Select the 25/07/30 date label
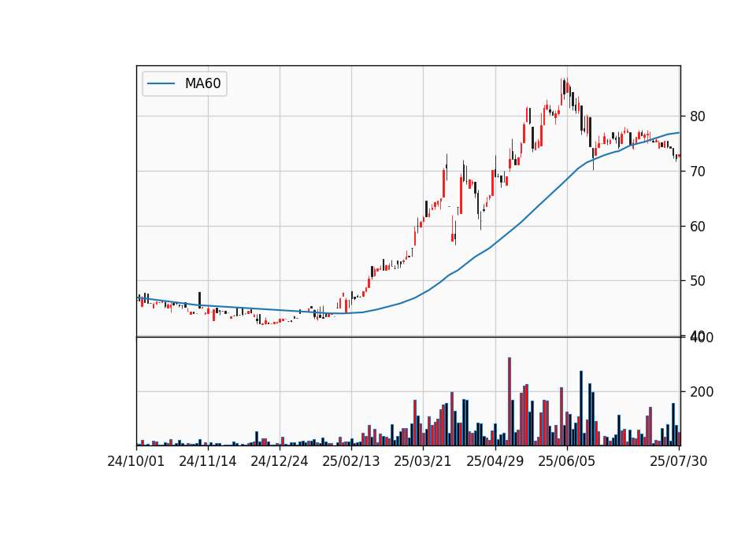Screen dimensions: 756x543 point(679,461)
